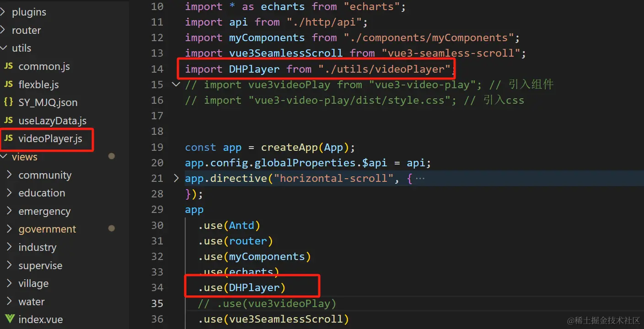The height and width of the screenshot is (329, 644).
Task: Select the views folder label
Action: (25, 157)
